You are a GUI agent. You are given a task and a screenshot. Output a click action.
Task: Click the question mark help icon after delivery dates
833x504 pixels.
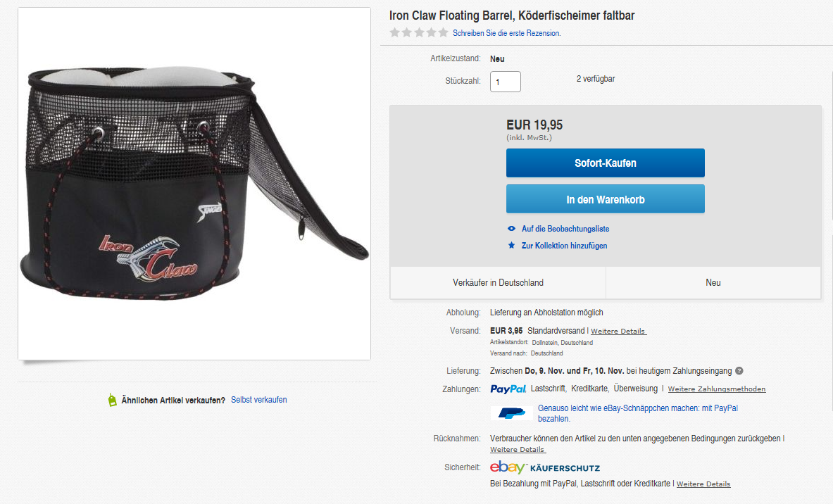(739, 371)
